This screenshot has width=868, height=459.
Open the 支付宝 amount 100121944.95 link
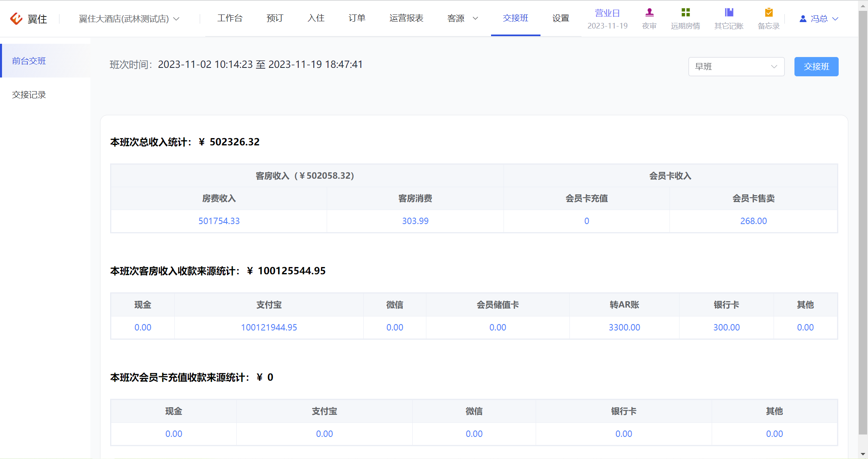[269, 327]
